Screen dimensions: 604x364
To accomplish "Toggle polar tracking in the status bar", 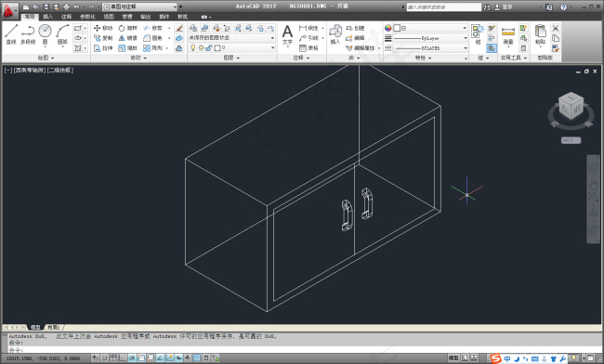I will point(133,358).
